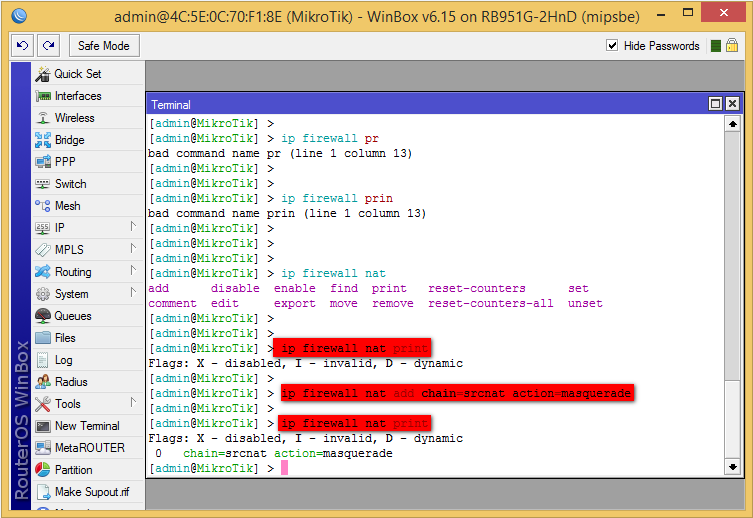This screenshot has height=518, width=753.
Task: Open the Partition pie icon
Action: pos(43,470)
